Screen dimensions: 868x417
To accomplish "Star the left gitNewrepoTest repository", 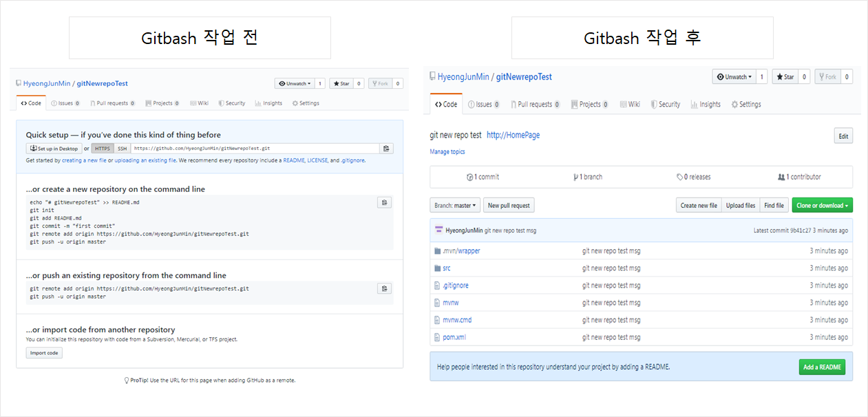I will [x=341, y=83].
